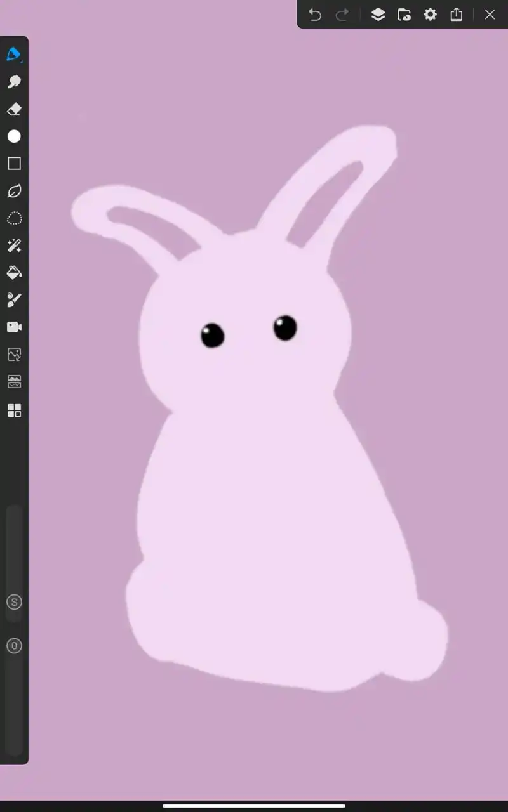
Task: Click the landscape reference image icon
Action: pyautogui.click(x=14, y=382)
